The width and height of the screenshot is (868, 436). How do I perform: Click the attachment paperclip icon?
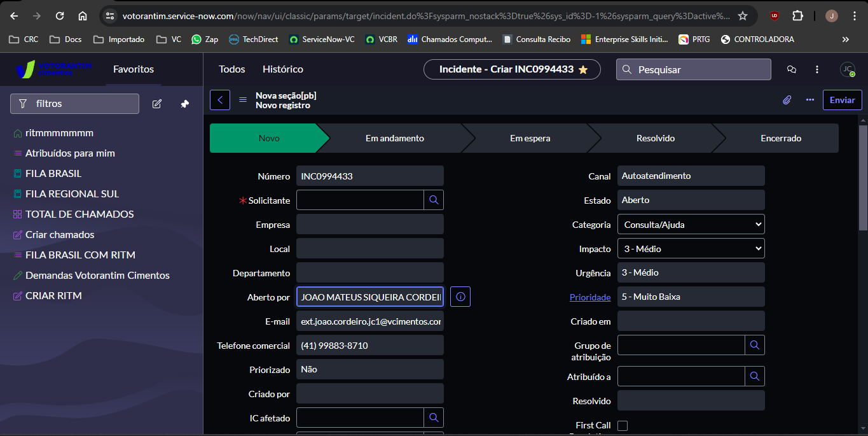pos(787,100)
